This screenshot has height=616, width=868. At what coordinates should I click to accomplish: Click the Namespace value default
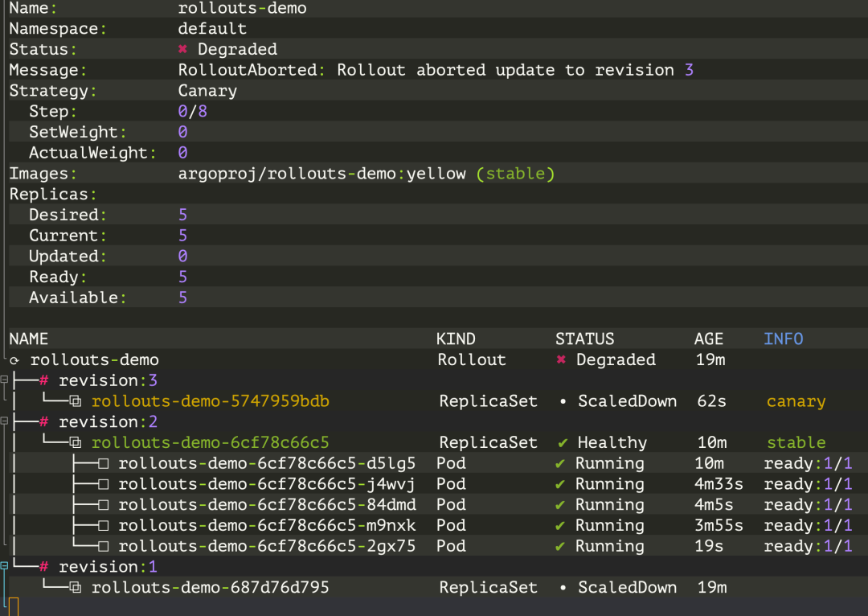click(x=212, y=29)
